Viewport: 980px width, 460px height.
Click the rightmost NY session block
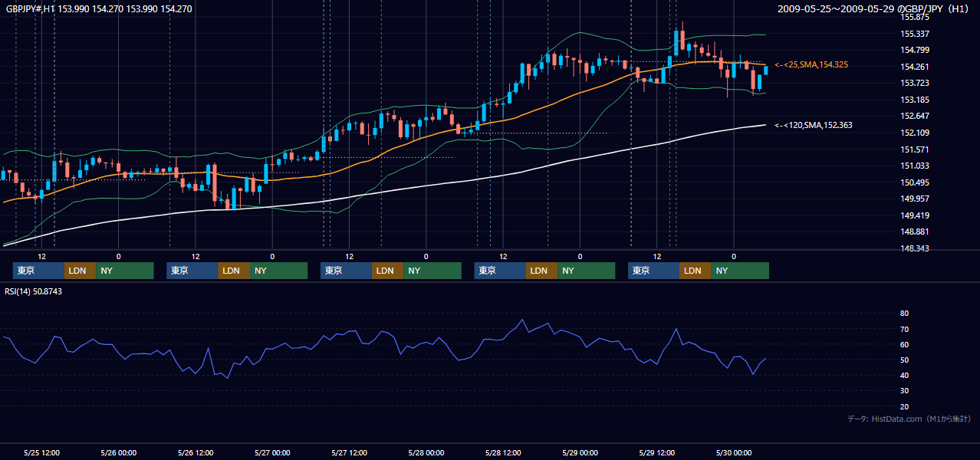click(x=740, y=271)
